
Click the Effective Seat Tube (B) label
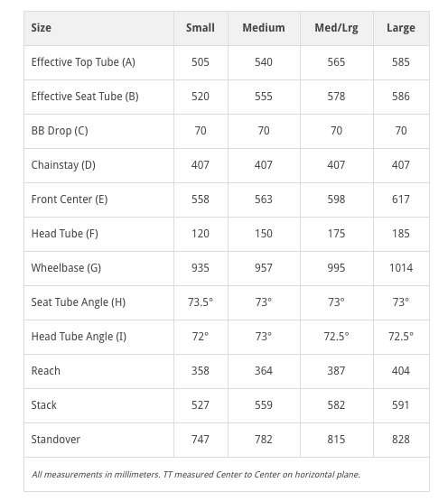pos(85,97)
